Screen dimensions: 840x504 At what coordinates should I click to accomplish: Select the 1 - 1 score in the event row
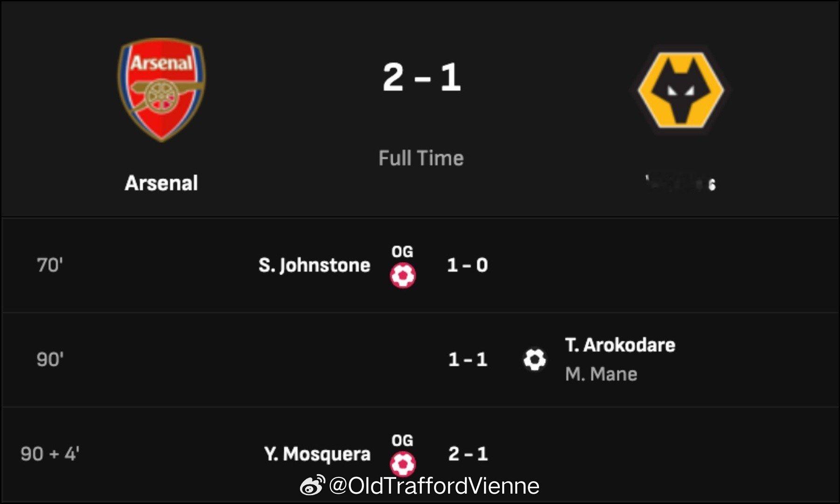pyautogui.click(x=468, y=359)
